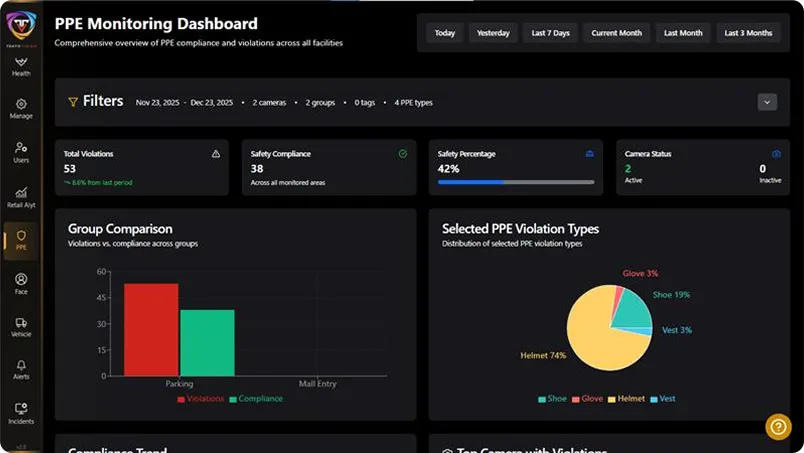This screenshot has width=804, height=453.
Task: Open the Health section in sidebar
Action: coord(21,67)
